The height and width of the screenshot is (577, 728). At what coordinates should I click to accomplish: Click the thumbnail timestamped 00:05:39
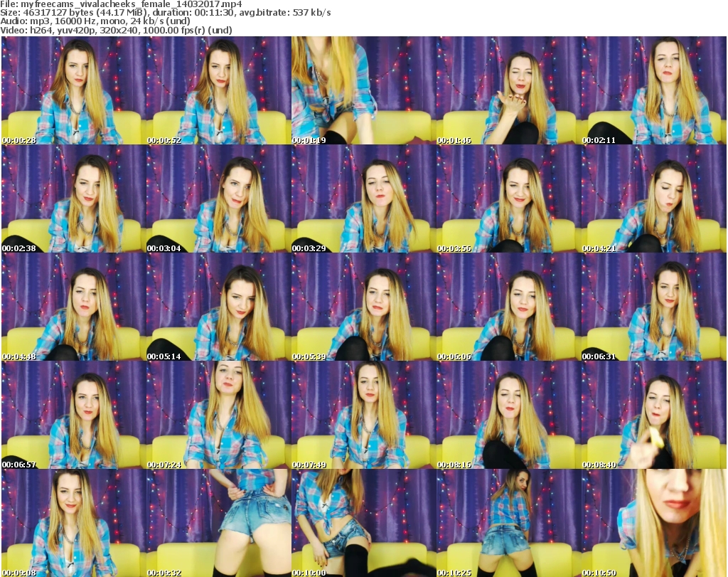363,307
